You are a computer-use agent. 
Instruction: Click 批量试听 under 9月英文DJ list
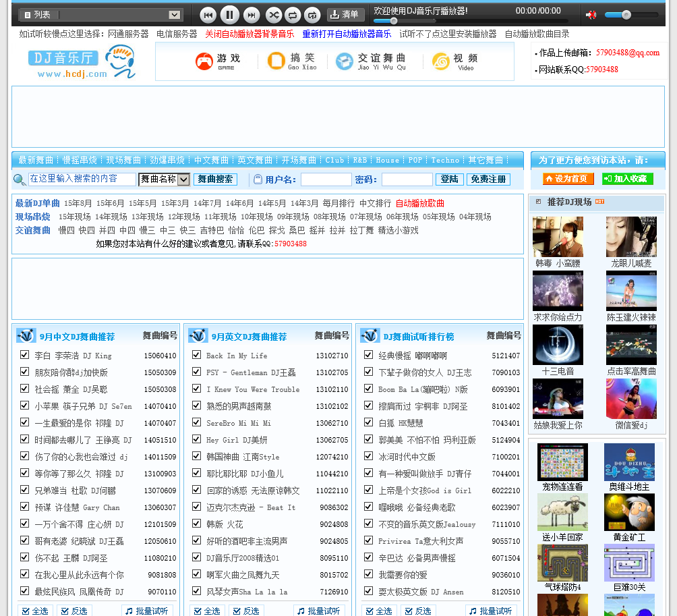pos(320,611)
